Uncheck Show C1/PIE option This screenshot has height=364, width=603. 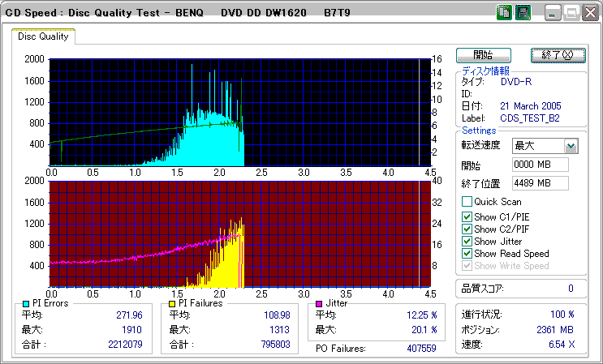[467, 217]
